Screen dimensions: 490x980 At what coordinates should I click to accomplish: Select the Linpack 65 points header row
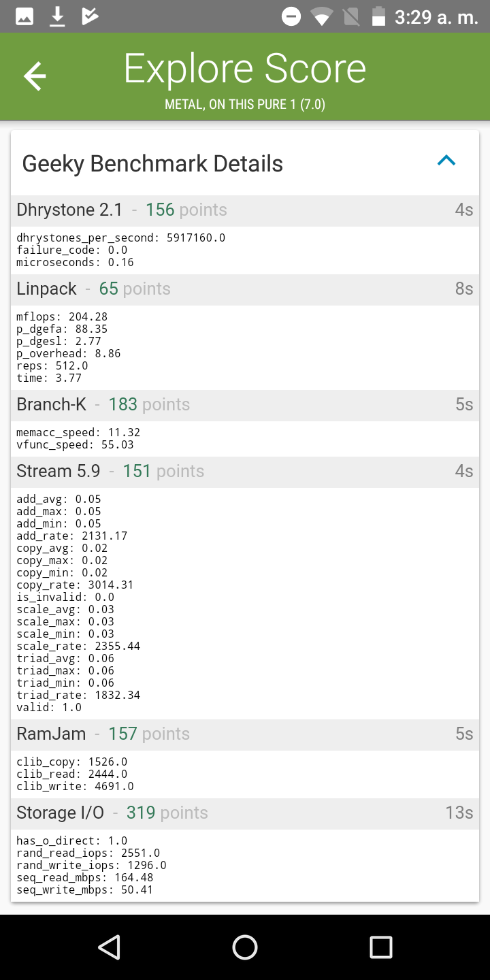245,289
